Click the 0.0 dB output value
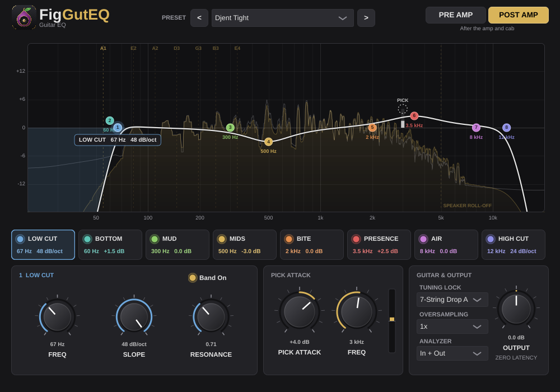 [x=516, y=338]
